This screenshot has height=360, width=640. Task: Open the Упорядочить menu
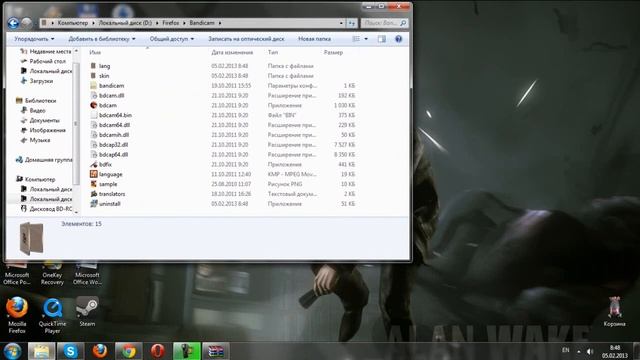[34, 39]
